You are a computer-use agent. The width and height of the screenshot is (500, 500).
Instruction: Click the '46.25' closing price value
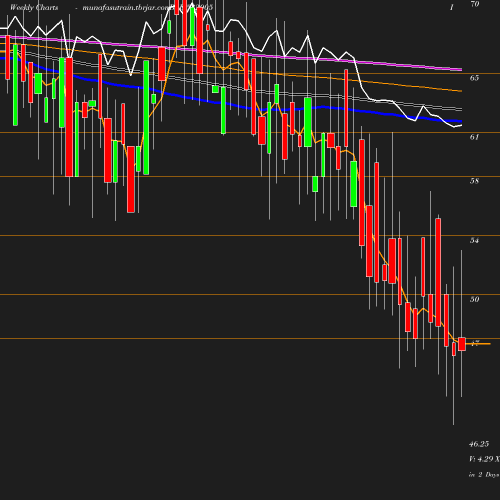click(x=479, y=444)
